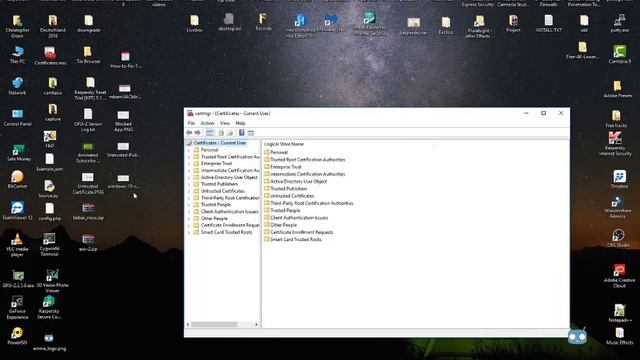Select the Network desktop icon

point(17,86)
